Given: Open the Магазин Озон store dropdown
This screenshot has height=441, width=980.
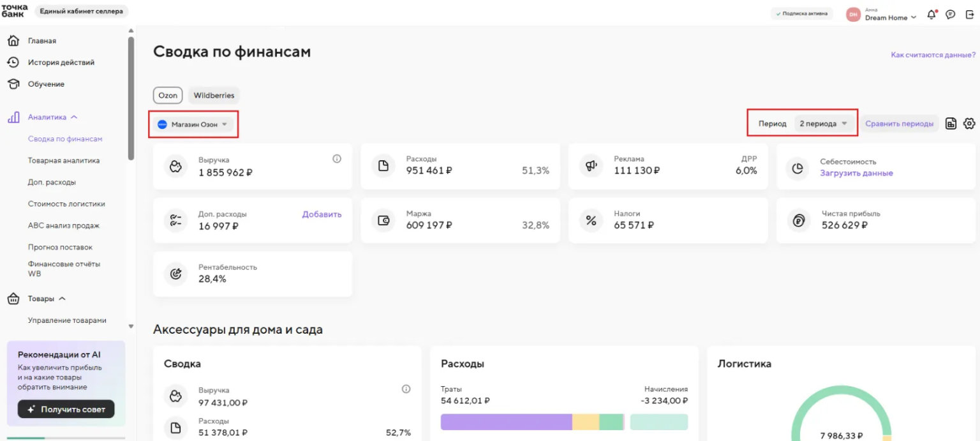Looking at the screenshot, I should tap(193, 124).
